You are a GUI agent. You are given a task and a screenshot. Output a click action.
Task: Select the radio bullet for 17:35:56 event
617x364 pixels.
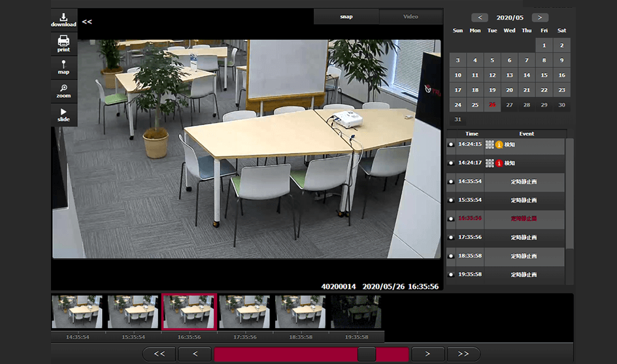click(451, 237)
